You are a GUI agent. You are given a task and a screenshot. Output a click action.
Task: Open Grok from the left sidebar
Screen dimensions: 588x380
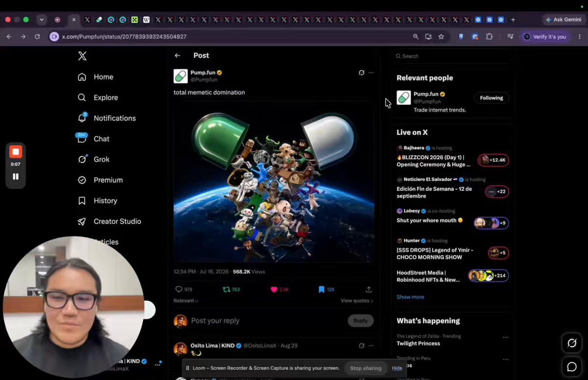point(93,159)
